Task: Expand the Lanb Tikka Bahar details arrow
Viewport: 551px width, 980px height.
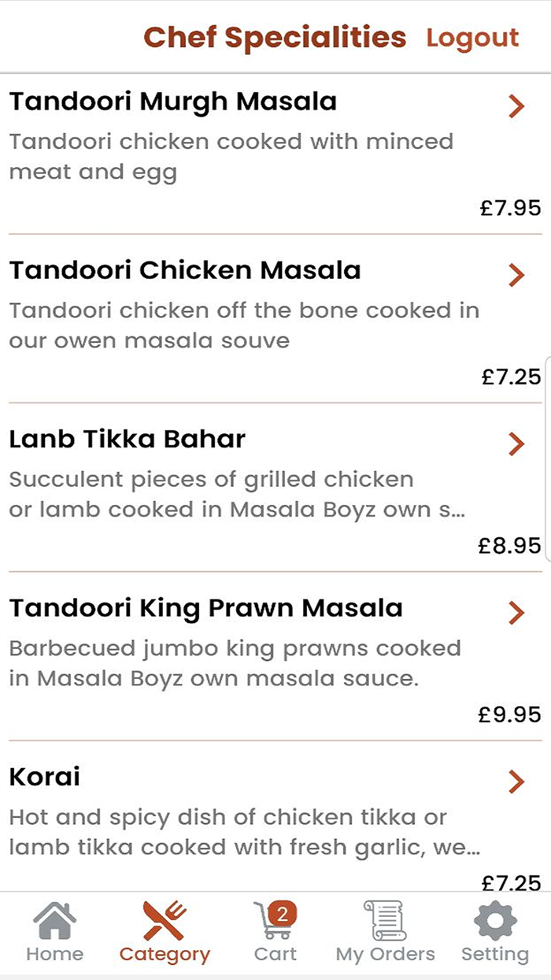Action: coord(516,444)
